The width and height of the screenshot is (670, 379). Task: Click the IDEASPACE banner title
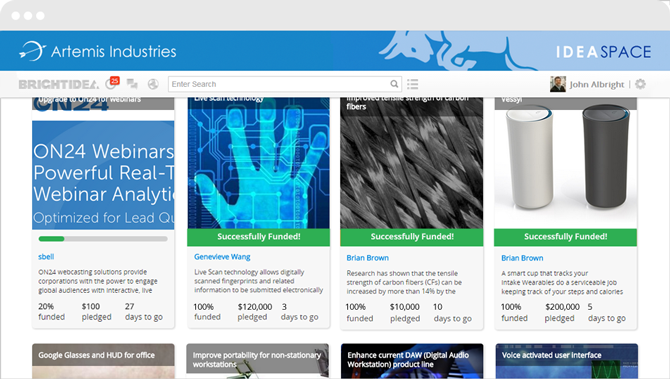(x=603, y=52)
